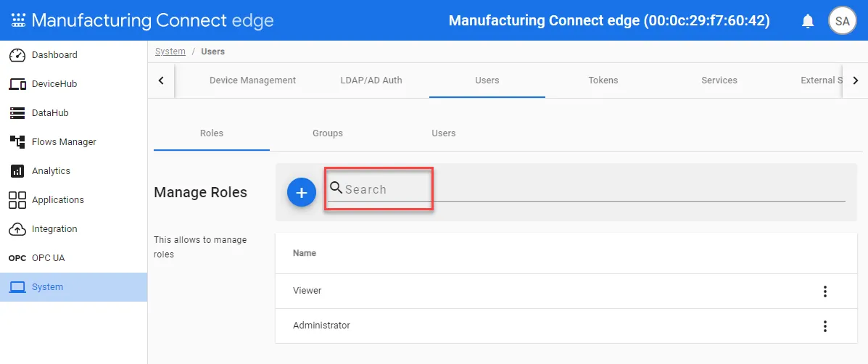Open Flows Manager from sidebar

pos(74,141)
